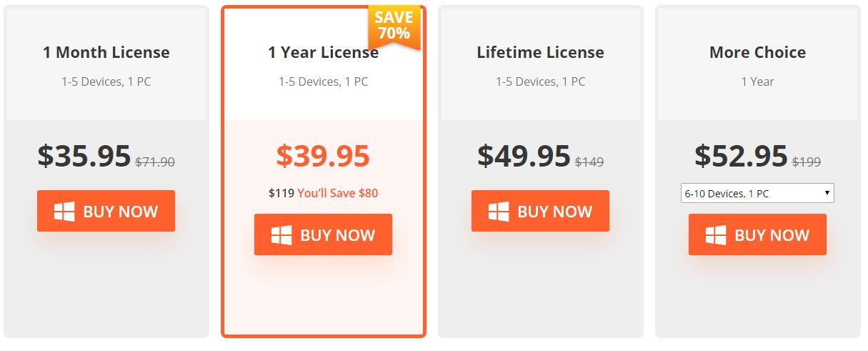Select the 1 Month License heading
Viewport: 868px width, 351px height.
106,52
